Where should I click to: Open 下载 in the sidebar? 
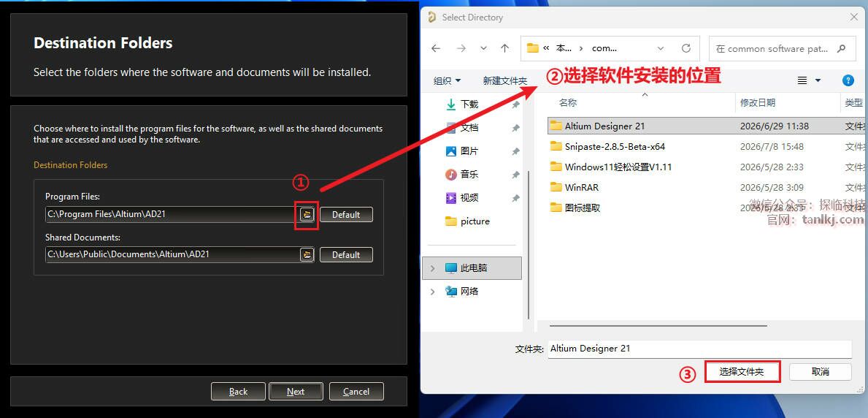tap(469, 104)
